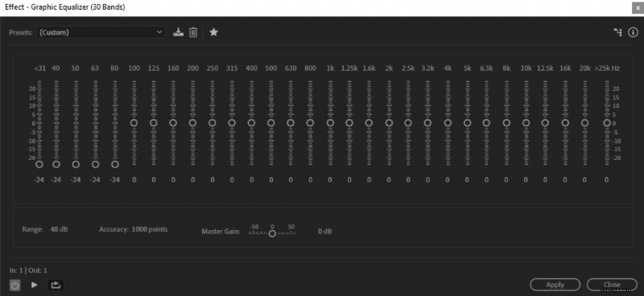Screen dimensions: 644x296
Task: Click the 2.5k Hz band slider knob
Action: coord(408,122)
